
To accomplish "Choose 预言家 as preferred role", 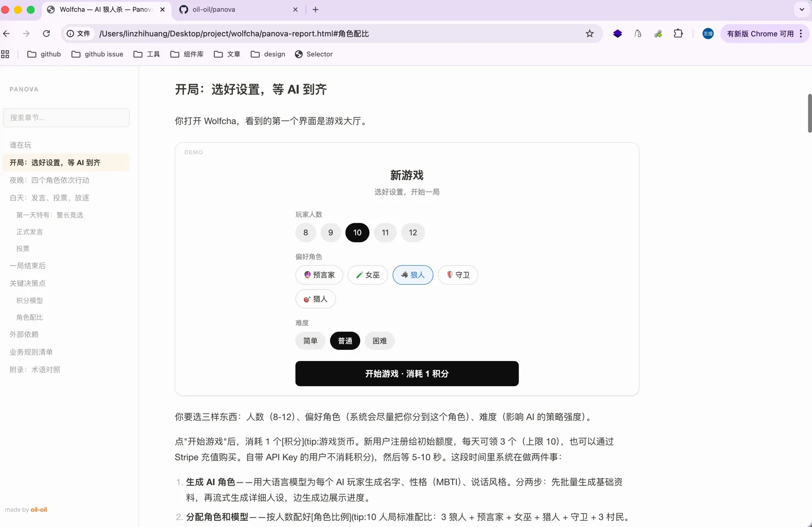I will pos(319,275).
